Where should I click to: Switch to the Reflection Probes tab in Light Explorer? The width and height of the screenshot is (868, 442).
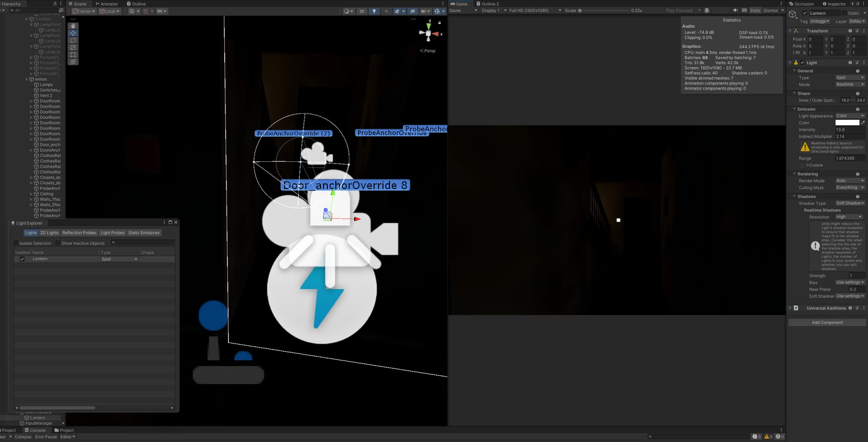click(x=79, y=232)
